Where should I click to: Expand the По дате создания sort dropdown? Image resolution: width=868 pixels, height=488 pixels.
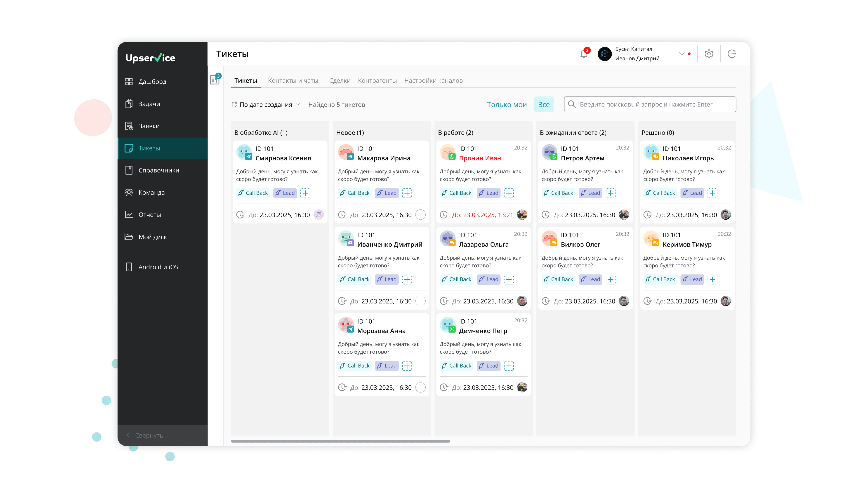(x=298, y=105)
